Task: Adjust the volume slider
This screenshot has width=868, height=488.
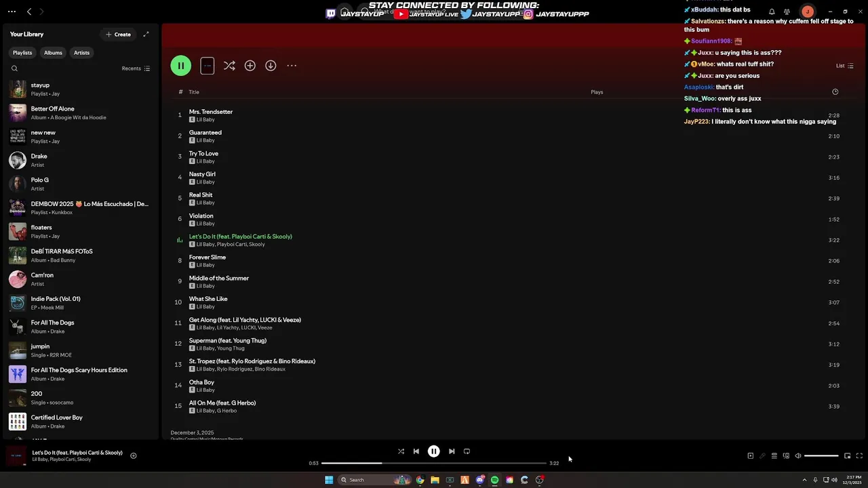Action: [x=821, y=456]
